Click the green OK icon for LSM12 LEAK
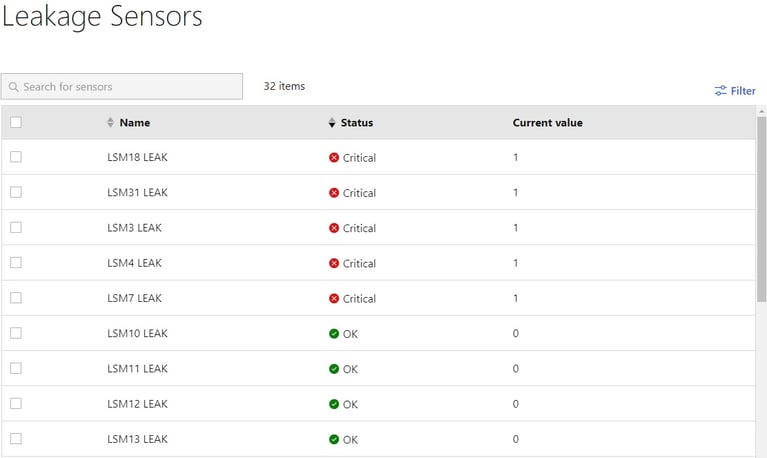Screen dimensions: 767x458 334,404
